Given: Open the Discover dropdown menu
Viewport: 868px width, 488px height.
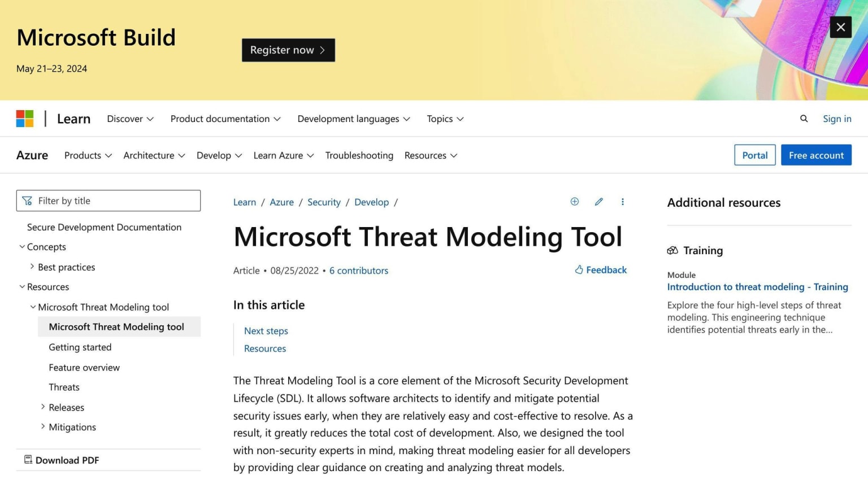Looking at the screenshot, I should (130, 119).
